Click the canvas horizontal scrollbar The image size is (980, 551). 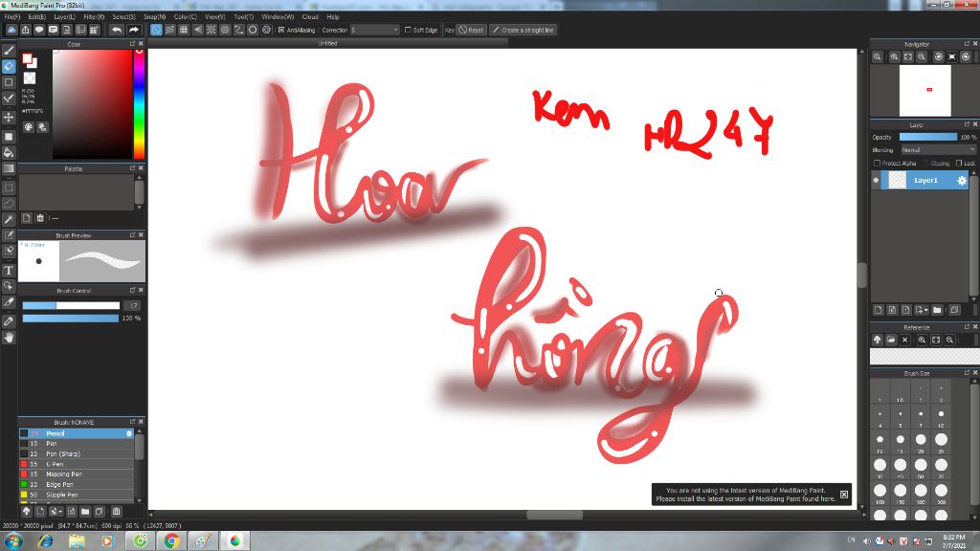554,515
